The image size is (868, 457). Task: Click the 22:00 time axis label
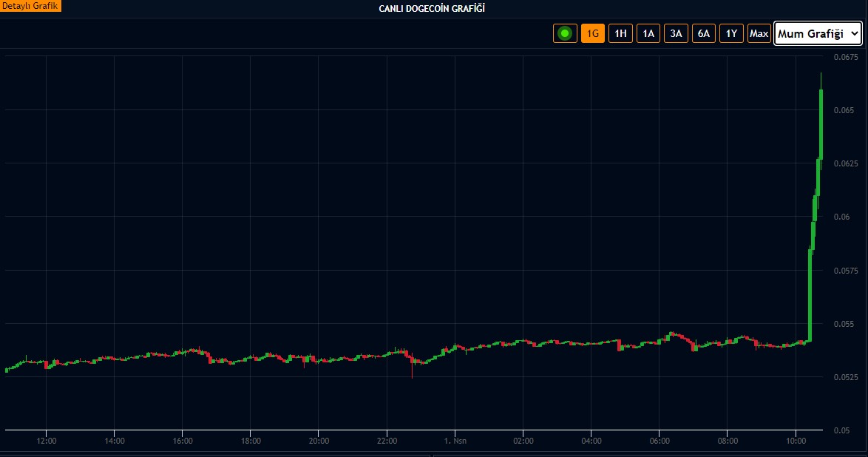387,441
